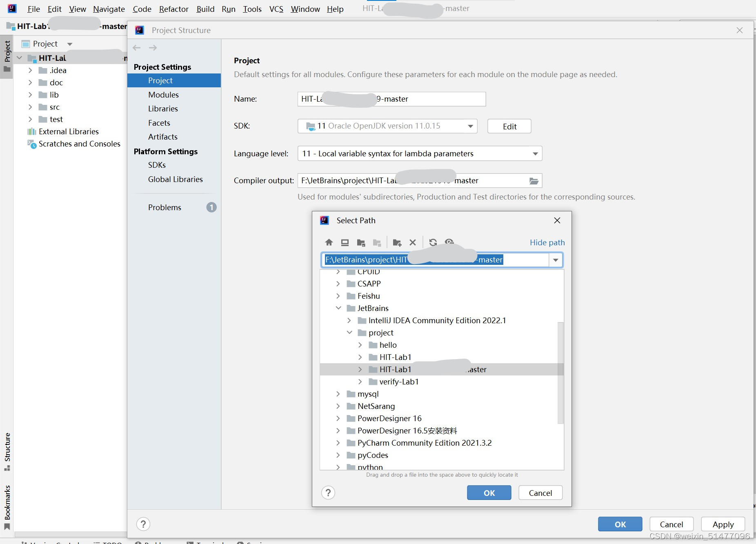Click the Problems count badge
The height and width of the screenshot is (544, 756).
(x=211, y=207)
